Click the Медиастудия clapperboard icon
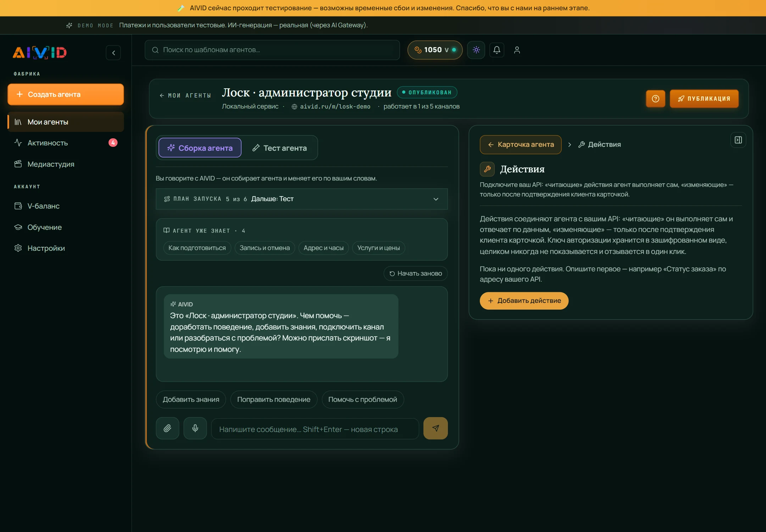 tap(18, 164)
